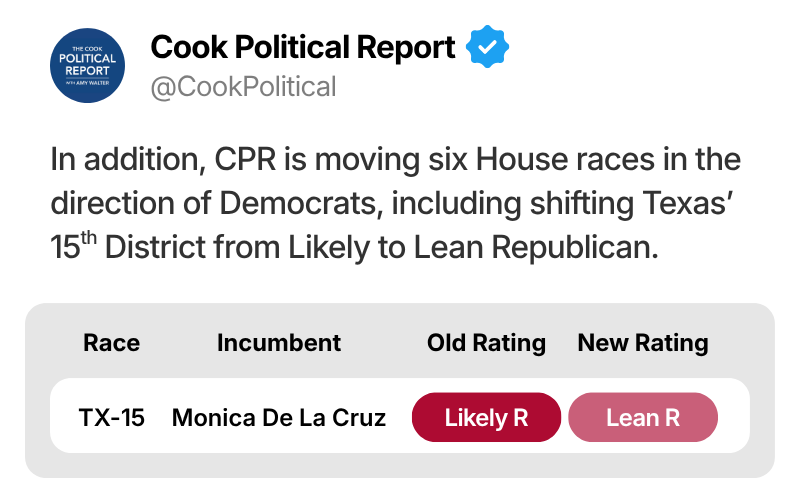Select the Incumbent column header
This screenshot has width=800, height=500.
click(279, 343)
